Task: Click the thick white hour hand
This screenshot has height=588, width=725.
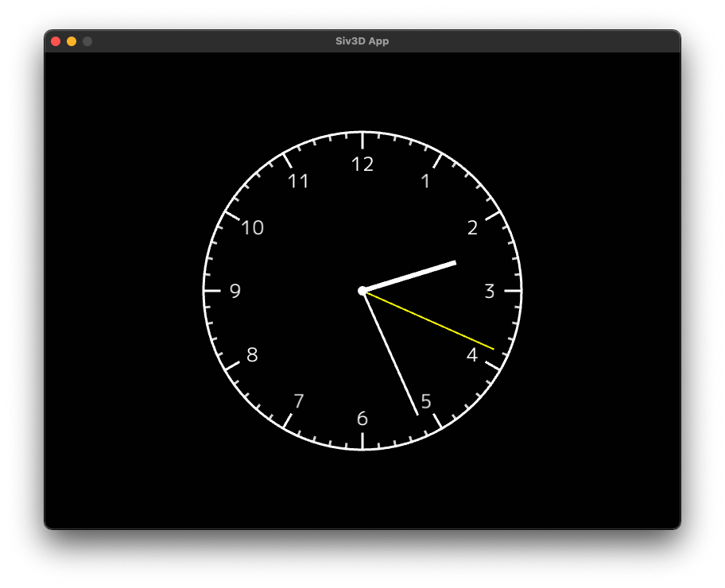Action: pos(409,277)
